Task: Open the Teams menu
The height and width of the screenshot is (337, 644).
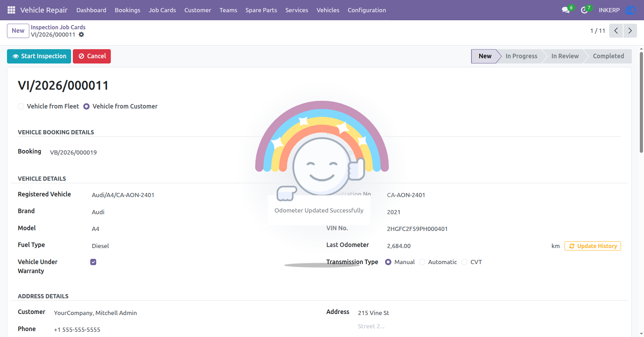Action: click(x=228, y=10)
